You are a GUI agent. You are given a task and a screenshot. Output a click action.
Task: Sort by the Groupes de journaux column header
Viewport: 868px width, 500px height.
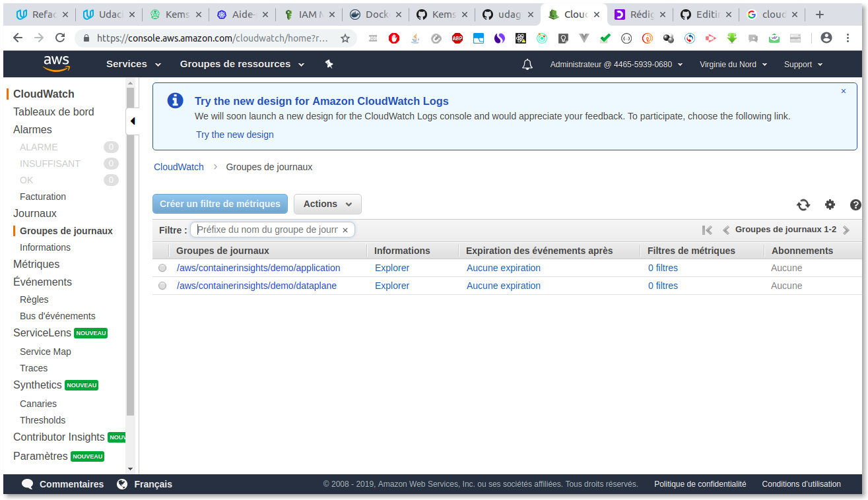pos(222,251)
